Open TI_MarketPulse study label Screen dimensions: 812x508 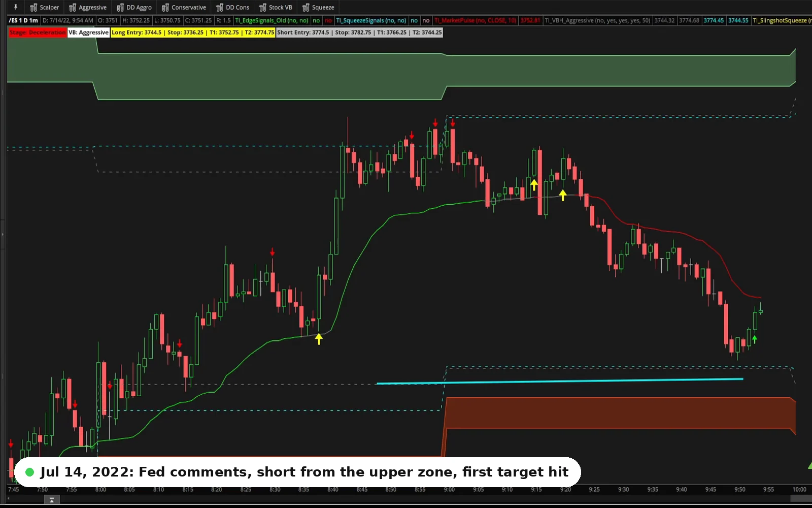click(x=475, y=20)
